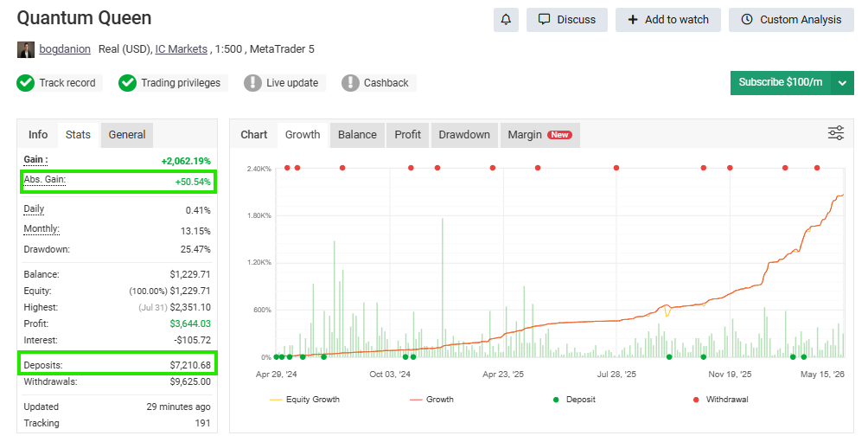Open the Margin tab

(x=539, y=135)
